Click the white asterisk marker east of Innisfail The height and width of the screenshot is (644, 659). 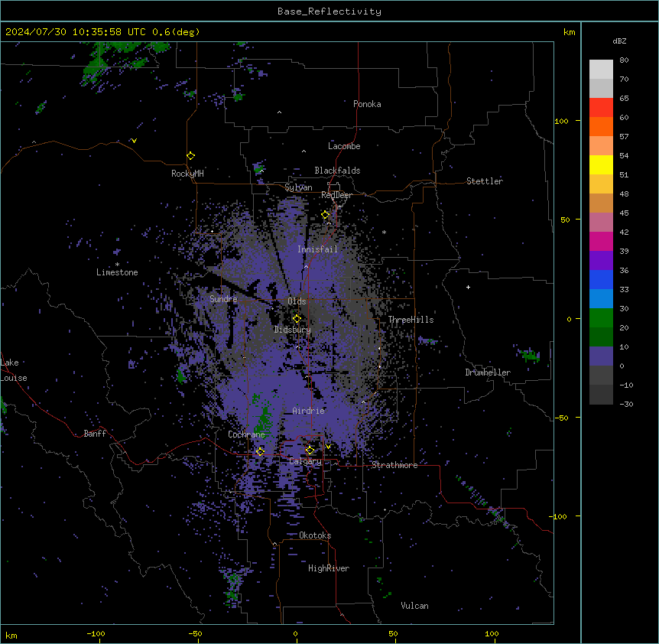384,232
